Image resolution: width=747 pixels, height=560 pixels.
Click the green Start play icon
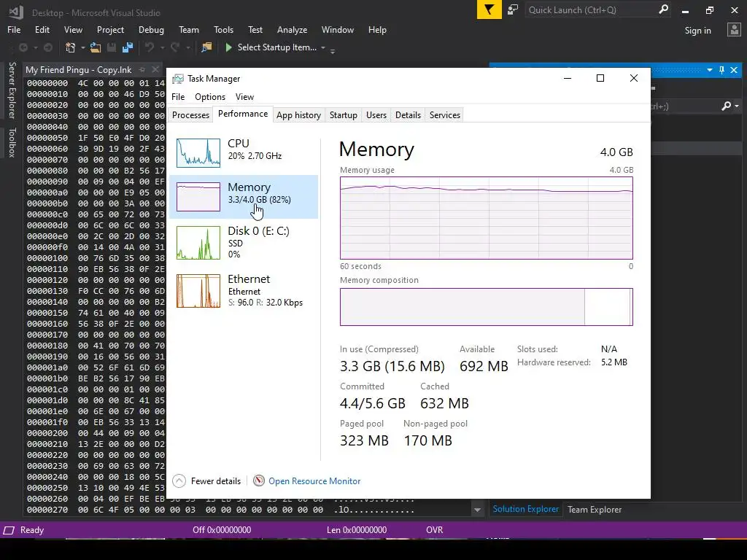(x=228, y=47)
